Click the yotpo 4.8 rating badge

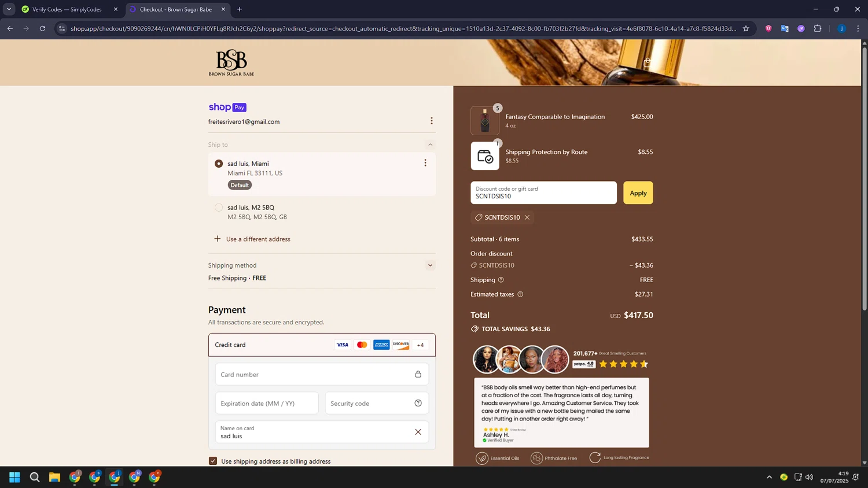583,364
